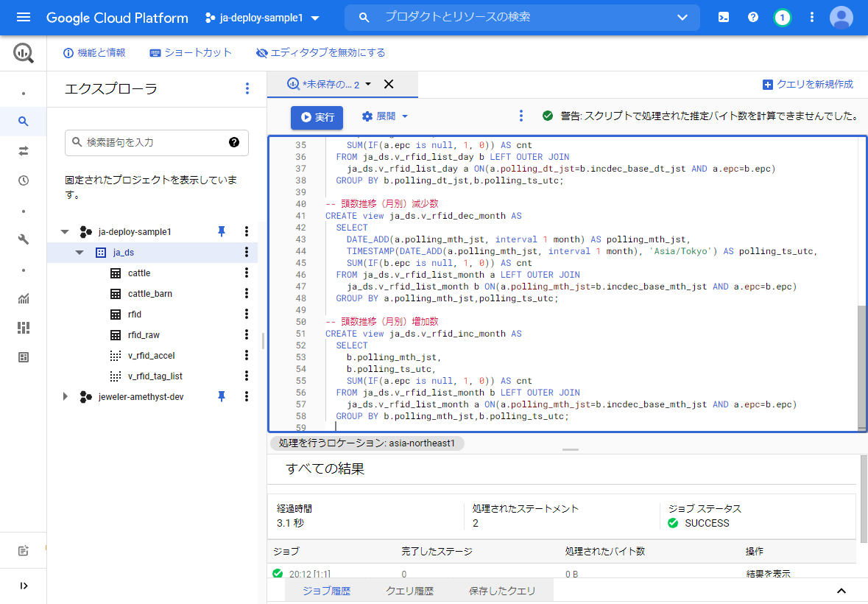Unpin the ja-deploy-sample1 project
The height and width of the screenshot is (604, 868).
tap(221, 232)
